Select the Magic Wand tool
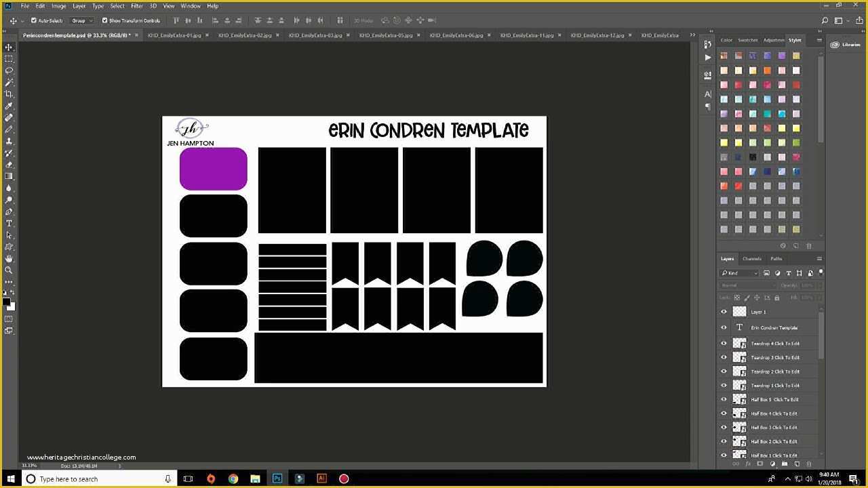 click(x=9, y=82)
